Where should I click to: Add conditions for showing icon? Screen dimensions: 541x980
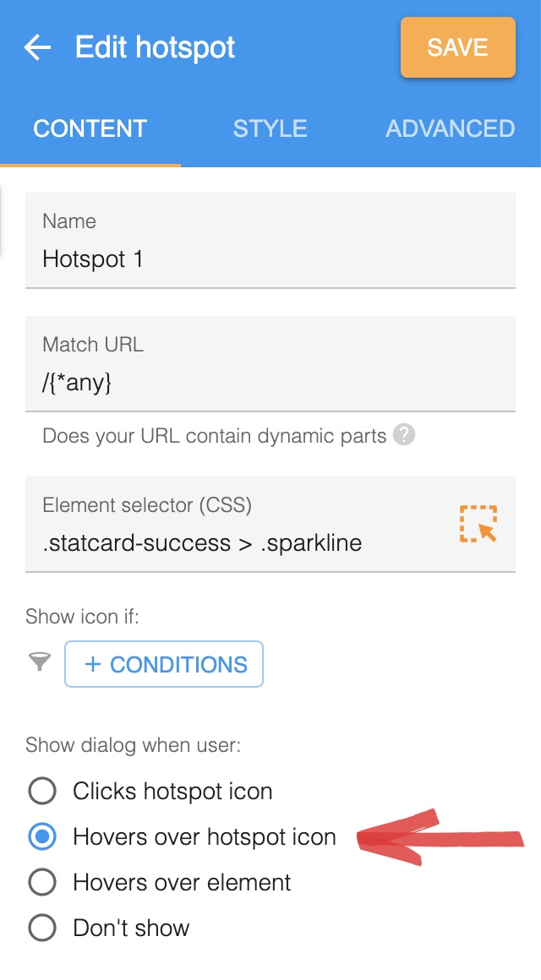click(x=164, y=664)
